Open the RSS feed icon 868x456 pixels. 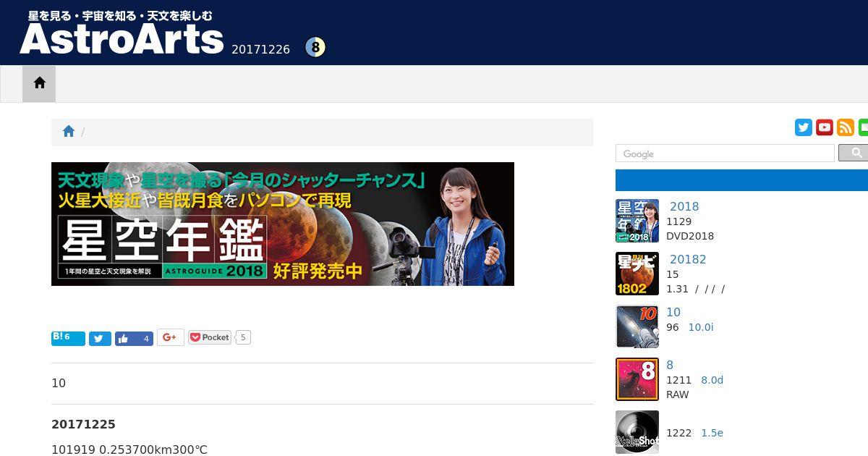(x=846, y=127)
